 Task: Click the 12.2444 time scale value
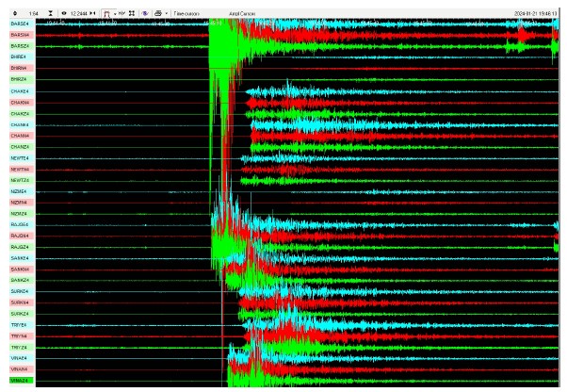pyautogui.click(x=78, y=14)
